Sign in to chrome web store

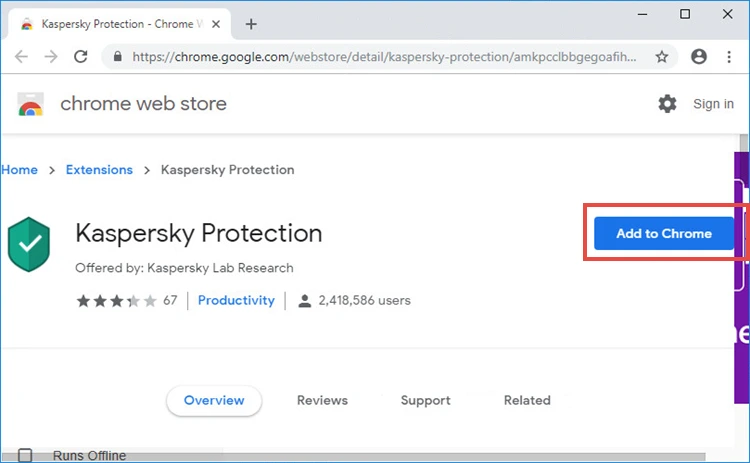point(713,104)
